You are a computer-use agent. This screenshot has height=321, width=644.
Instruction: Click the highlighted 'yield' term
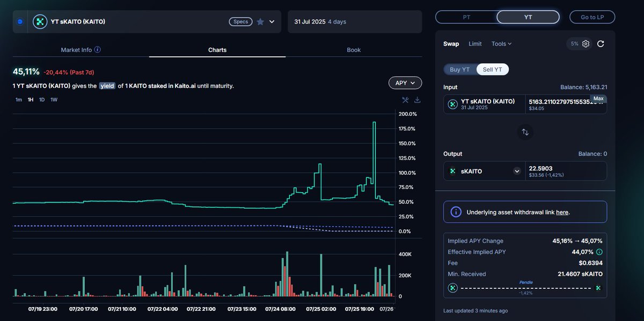107,86
